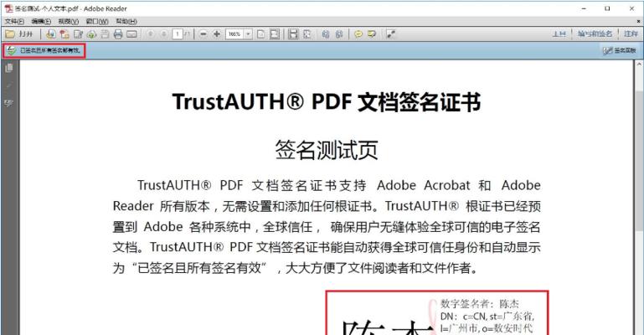Open attachments paperclip sidebar icon
644x335 pixels.
[9, 85]
